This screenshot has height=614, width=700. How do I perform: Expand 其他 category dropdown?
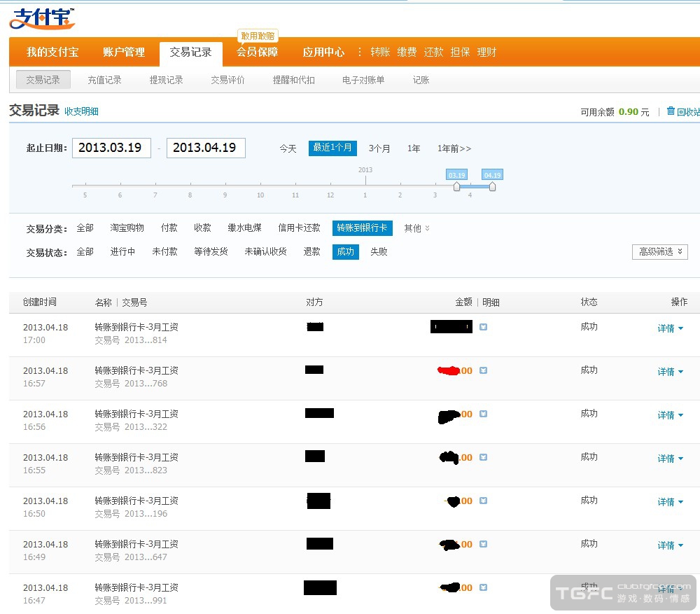coord(416,228)
